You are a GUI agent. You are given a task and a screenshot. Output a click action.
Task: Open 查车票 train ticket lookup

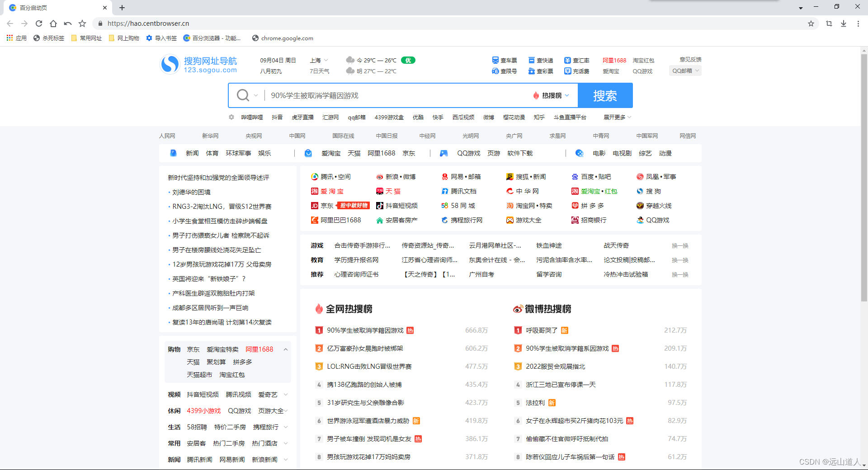click(x=504, y=60)
